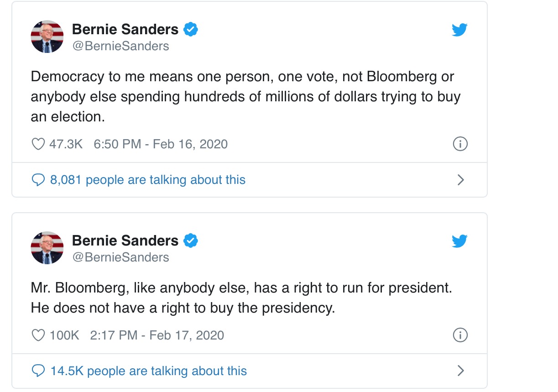The height and width of the screenshot is (392, 558).
Task: Open info icon on Feb 17 tweet
Action: click(460, 335)
